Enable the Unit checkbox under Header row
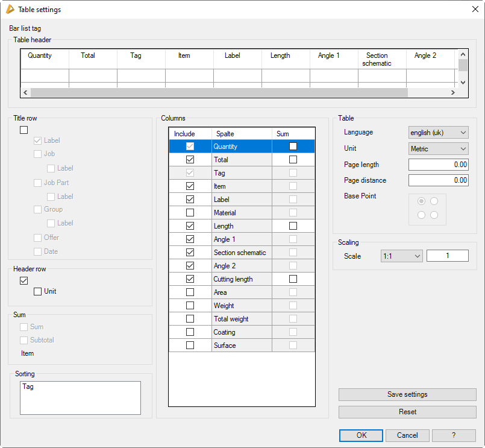This screenshot has width=485, height=448. pos(38,292)
